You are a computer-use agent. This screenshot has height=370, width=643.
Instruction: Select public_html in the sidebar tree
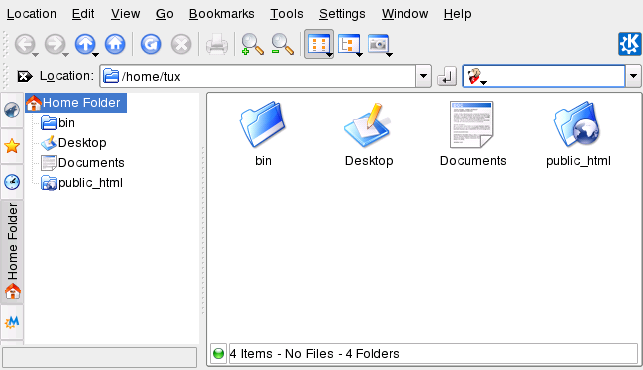pyautogui.click(x=82, y=183)
